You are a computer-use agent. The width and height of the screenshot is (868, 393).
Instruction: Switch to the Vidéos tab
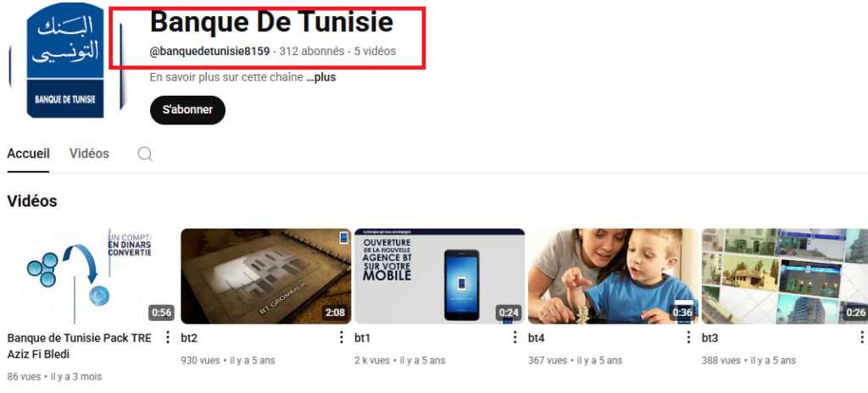point(89,154)
